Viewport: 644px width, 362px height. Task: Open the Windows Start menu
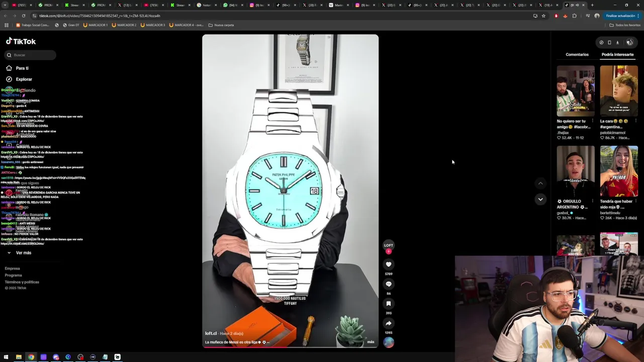6,357
